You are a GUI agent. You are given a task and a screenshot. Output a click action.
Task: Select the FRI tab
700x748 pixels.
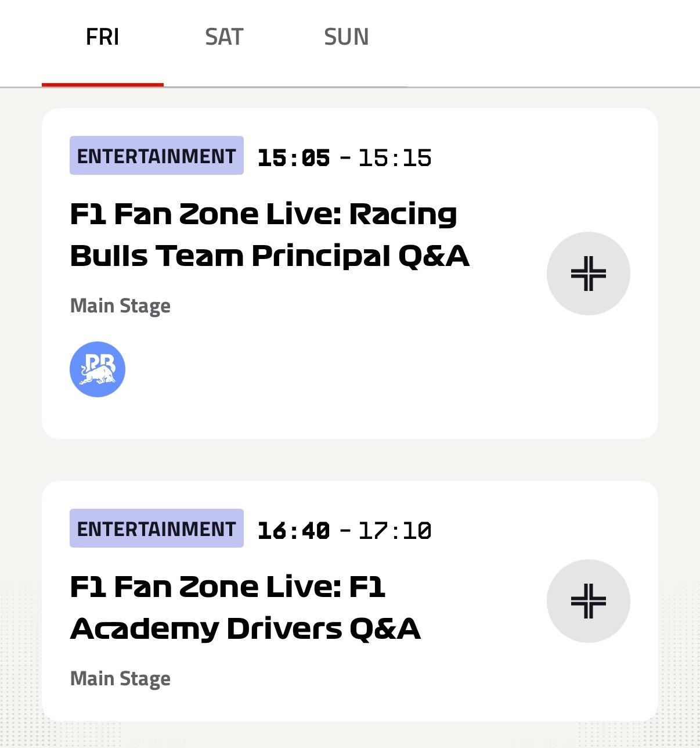pos(103,37)
